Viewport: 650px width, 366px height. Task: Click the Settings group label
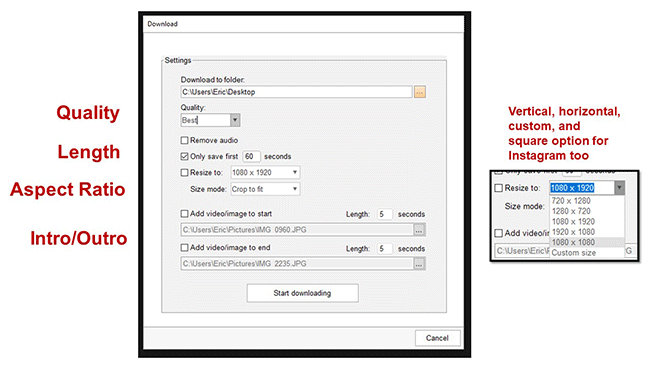point(178,61)
